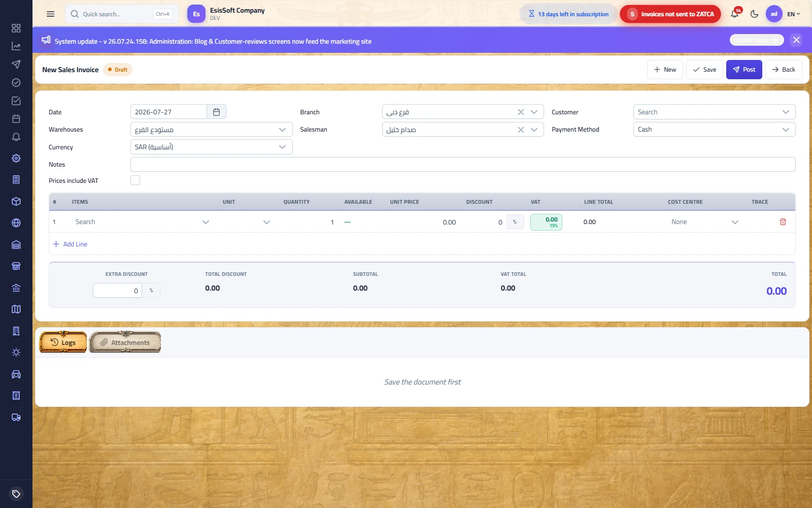
Task: Open the settings gear in sidebar
Action: tap(16, 158)
